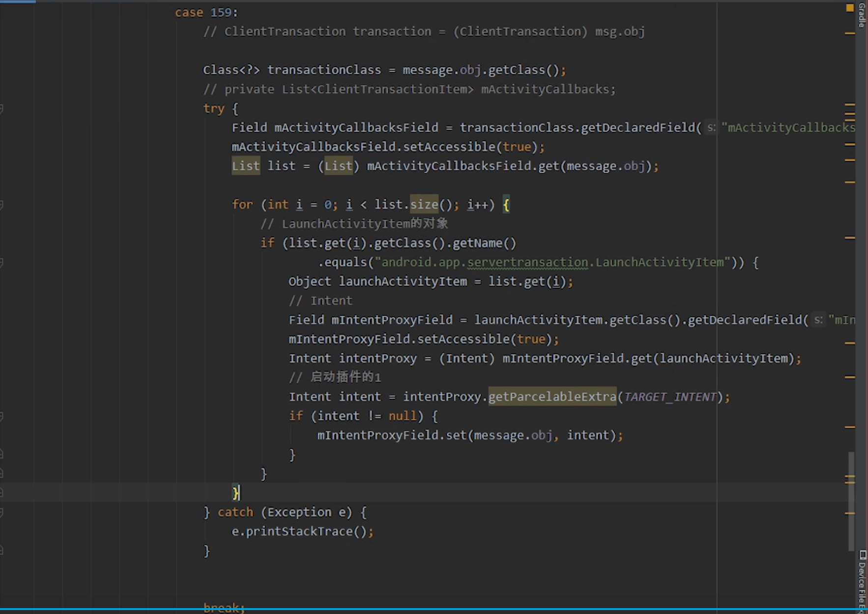Click 'getName()' in the if condition

point(484,243)
